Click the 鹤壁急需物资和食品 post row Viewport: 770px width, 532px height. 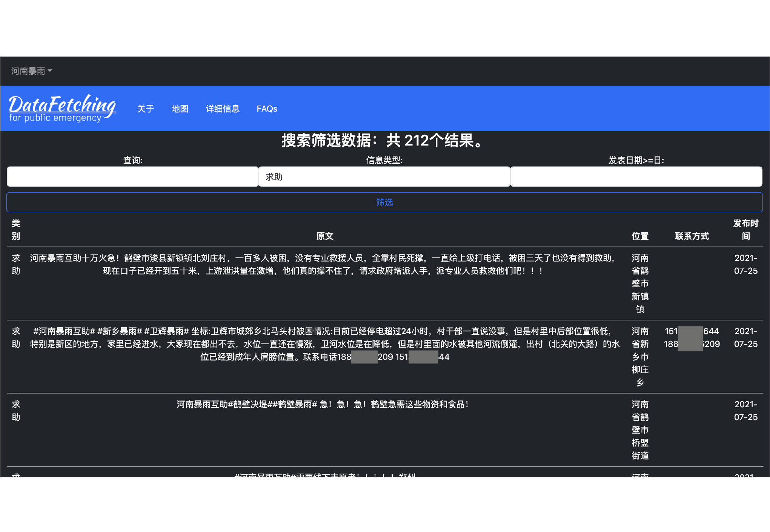point(323,405)
